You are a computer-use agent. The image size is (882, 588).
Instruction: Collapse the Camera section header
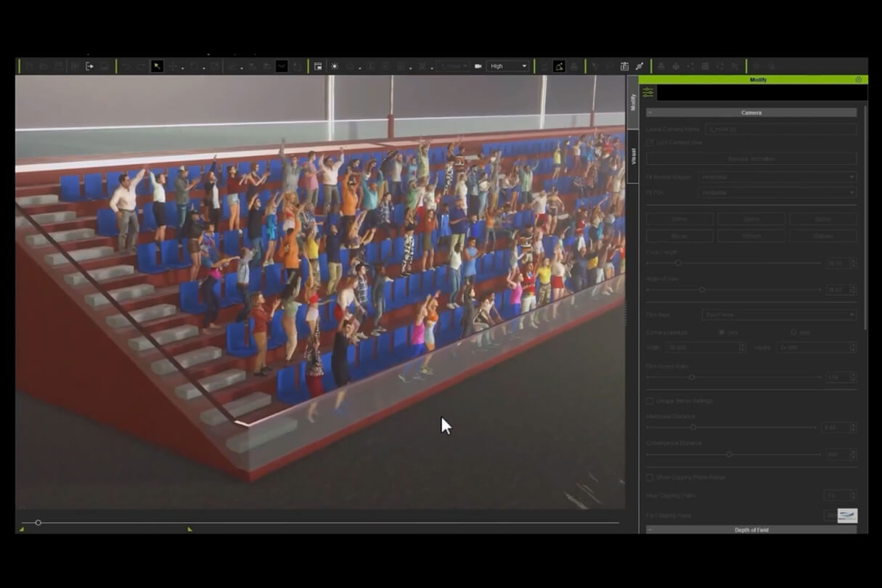[x=751, y=113]
